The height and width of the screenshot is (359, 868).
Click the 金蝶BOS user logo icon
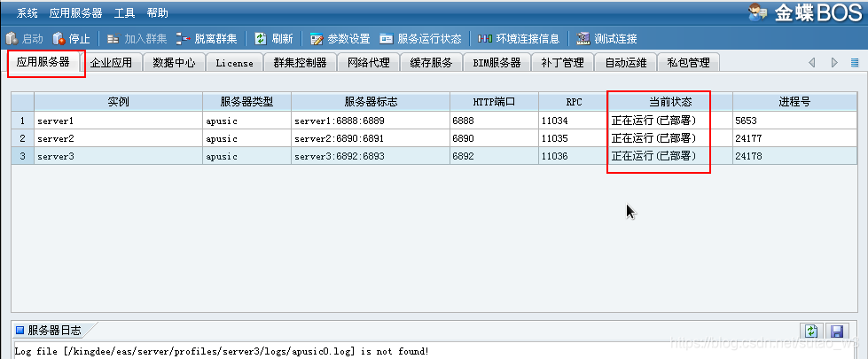757,12
